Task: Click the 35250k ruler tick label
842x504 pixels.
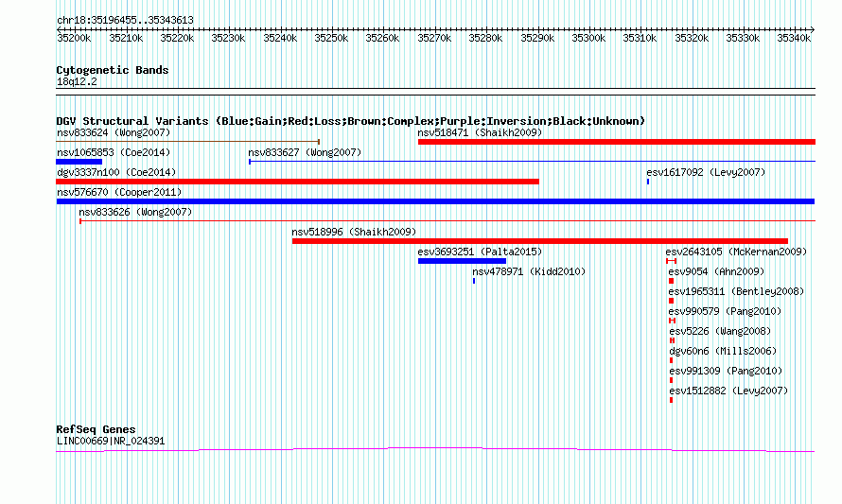Action: 331,38
